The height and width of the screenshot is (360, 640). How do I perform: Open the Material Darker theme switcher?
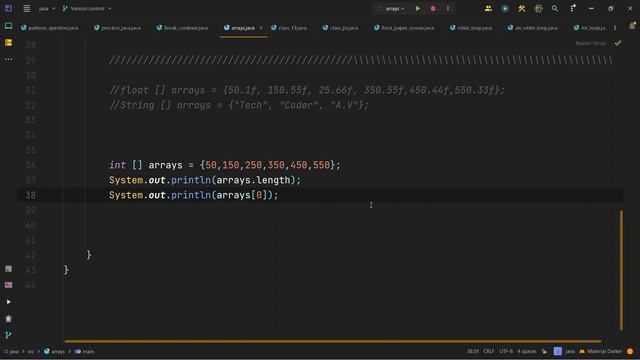tap(600, 351)
